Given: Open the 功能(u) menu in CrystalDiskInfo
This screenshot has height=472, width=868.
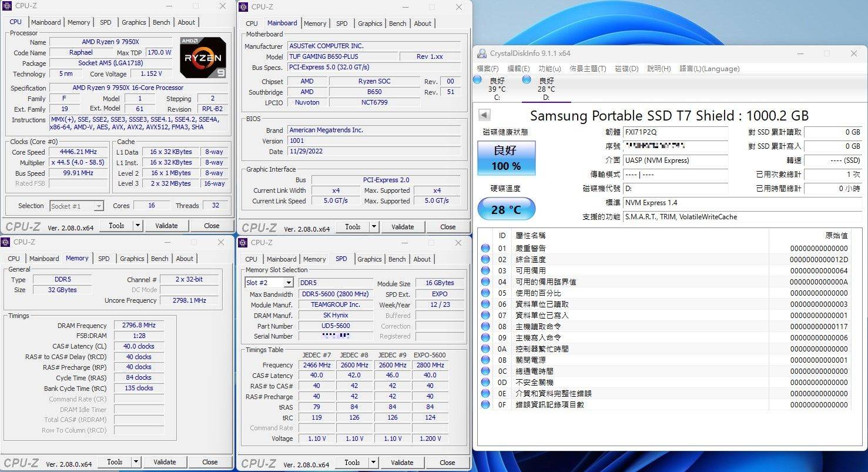Looking at the screenshot, I should coord(549,68).
